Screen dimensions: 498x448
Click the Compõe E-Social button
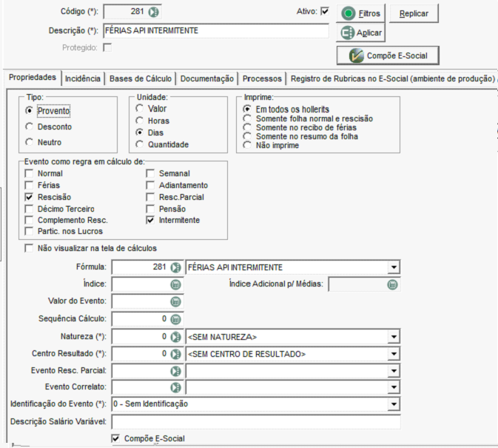tap(388, 56)
